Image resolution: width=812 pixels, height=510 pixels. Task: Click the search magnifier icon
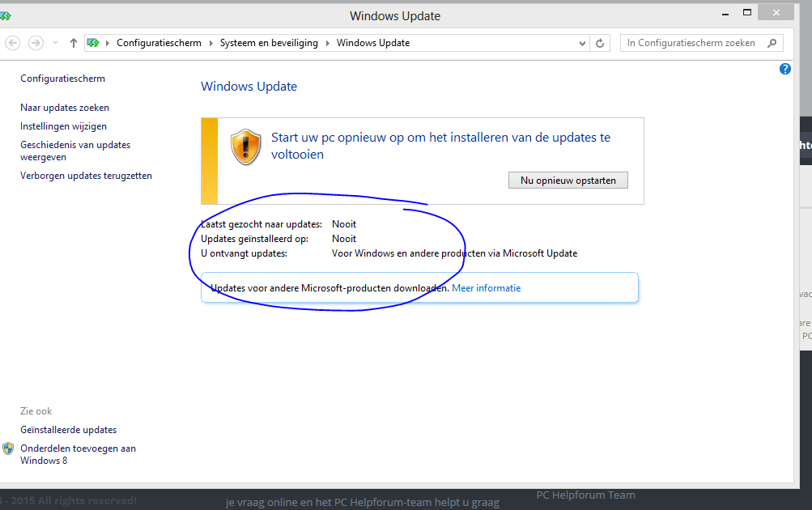point(772,43)
